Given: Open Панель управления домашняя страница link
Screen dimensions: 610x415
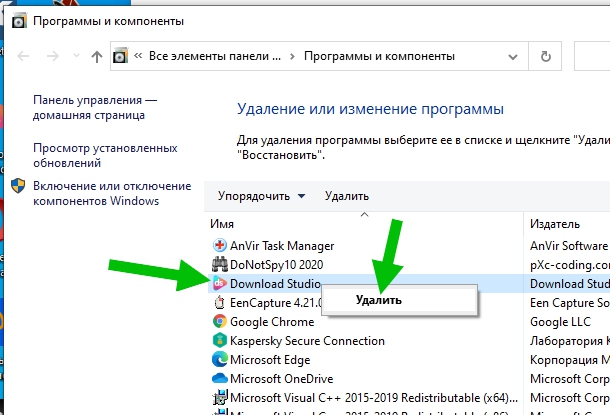Looking at the screenshot, I should coord(95,107).
